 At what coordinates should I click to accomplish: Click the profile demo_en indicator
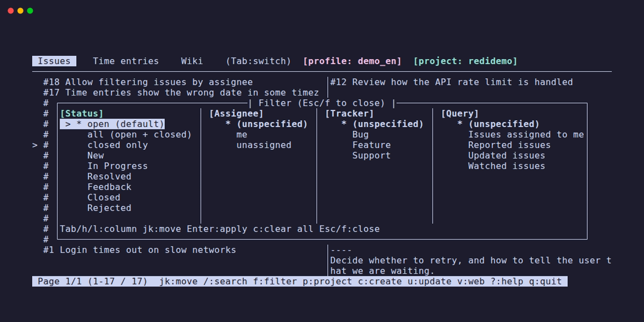tap(352, 61)
